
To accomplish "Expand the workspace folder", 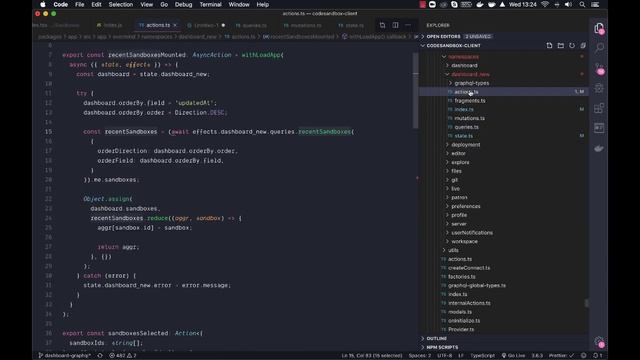I will 464,242.
